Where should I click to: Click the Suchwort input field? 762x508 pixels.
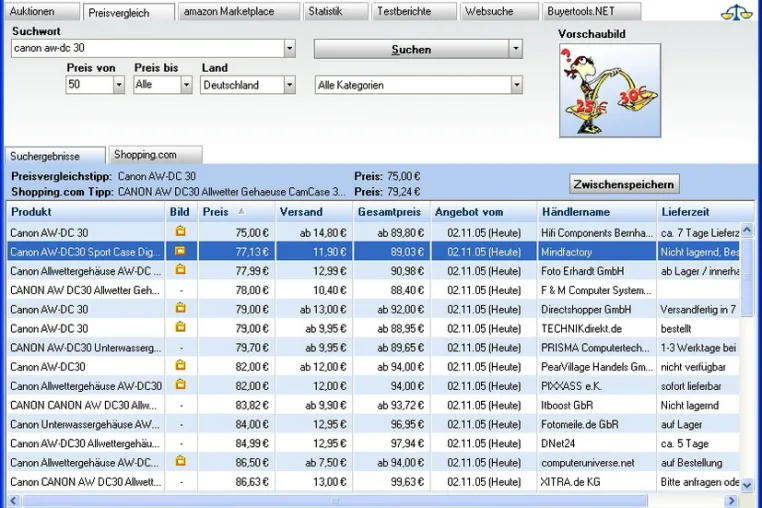click(x=148, y=48)
